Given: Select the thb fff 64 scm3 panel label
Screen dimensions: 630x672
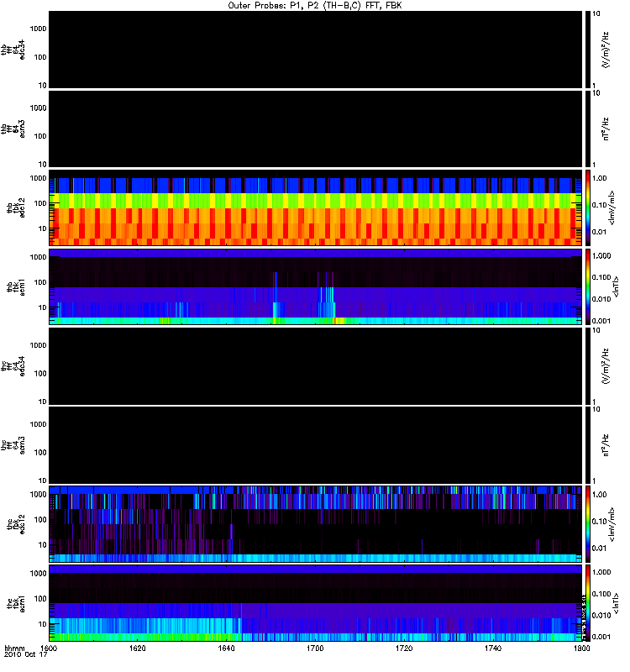Looking at the screenshot, I should 13,129.
